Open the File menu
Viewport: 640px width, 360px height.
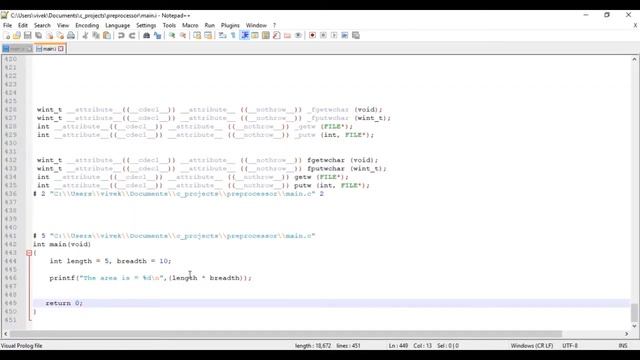tap(7, 25)
